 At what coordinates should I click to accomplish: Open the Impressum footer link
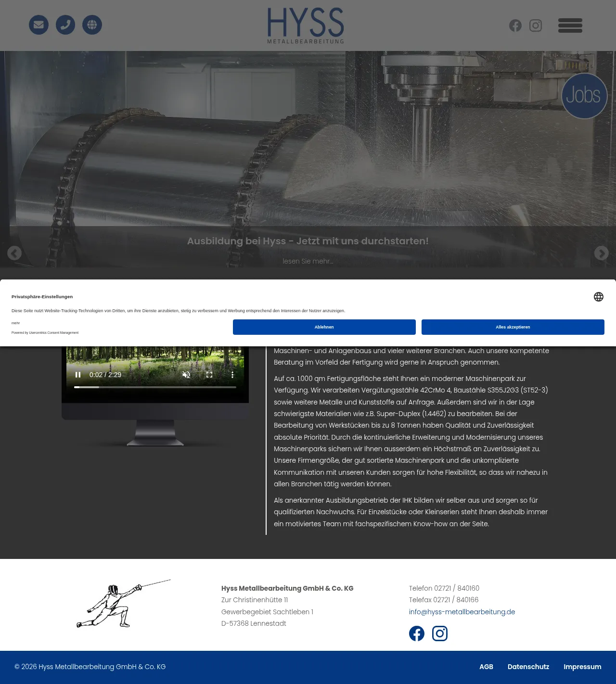coord(582,667)
